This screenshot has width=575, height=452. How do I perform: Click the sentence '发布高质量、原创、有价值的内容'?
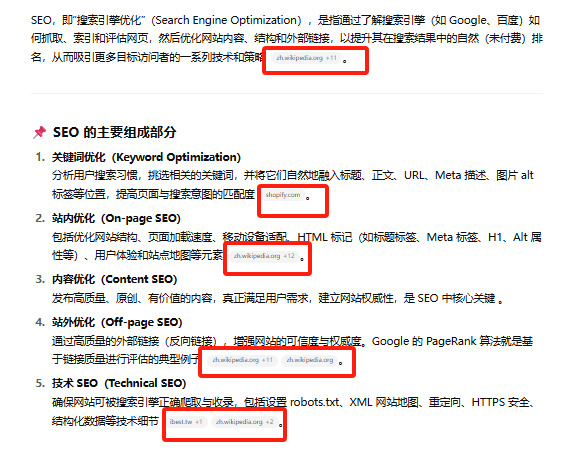click(x=132, y=298)
